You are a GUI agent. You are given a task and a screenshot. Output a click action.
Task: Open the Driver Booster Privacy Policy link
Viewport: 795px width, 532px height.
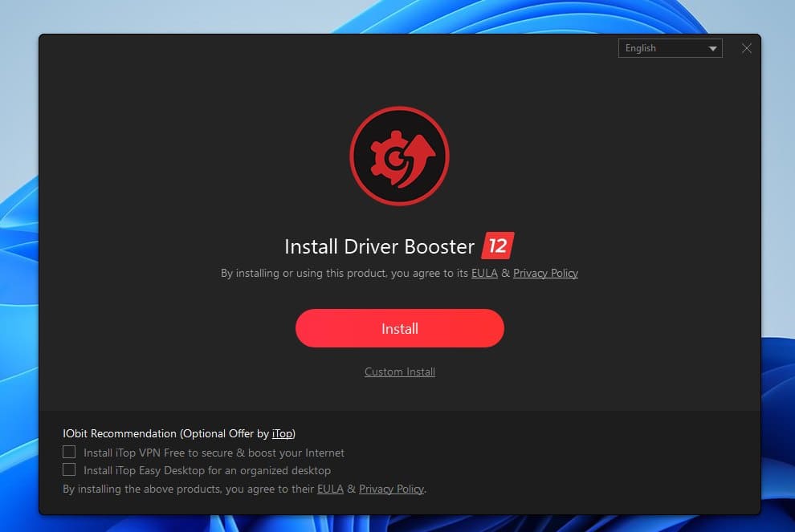point(545,273)
